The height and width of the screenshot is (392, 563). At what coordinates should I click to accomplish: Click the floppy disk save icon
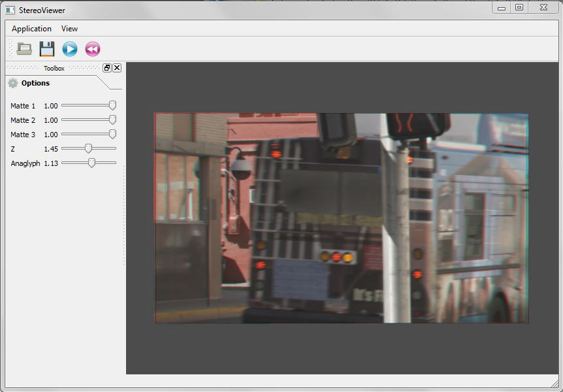point(46,49)
